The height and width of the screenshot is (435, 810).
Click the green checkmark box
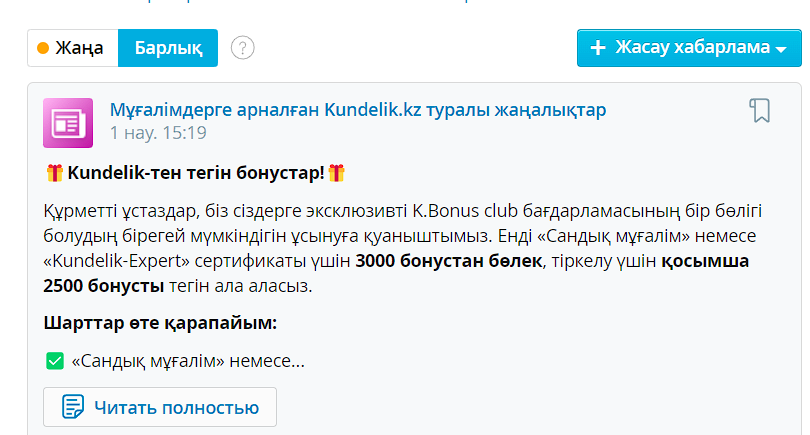54,360
